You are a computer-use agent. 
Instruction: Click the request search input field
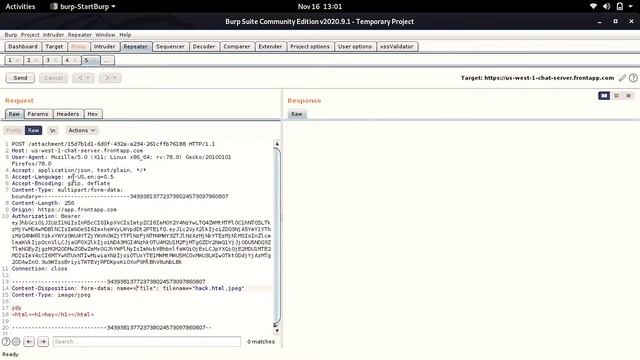click(x=147, y=342)
